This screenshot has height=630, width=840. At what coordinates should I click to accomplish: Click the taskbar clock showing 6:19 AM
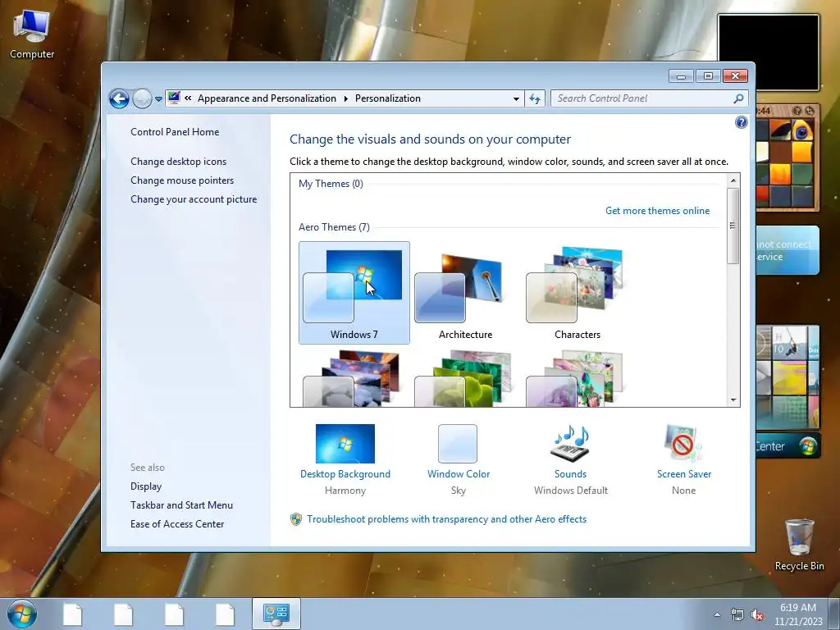797,614
